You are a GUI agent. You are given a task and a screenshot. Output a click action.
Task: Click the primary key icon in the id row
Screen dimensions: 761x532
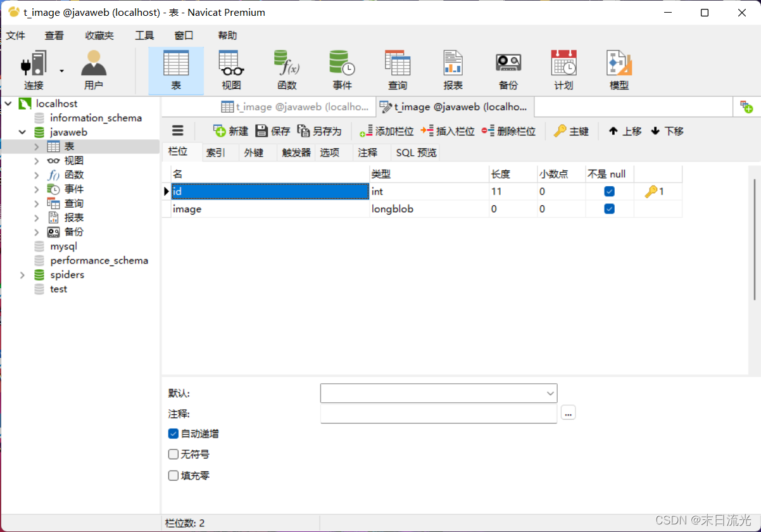[650, 191]
